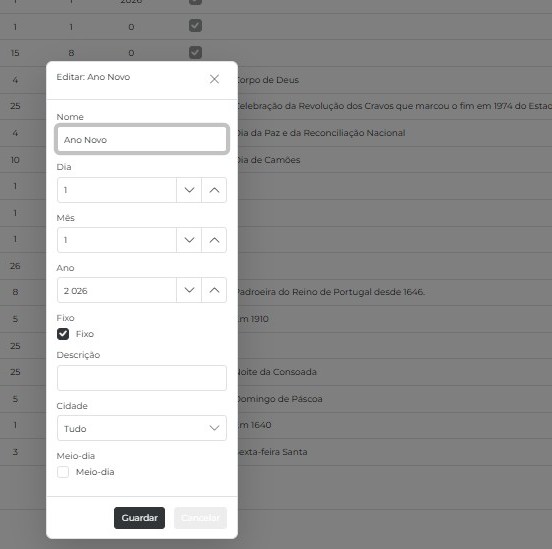
Task: Increase the Ano value
Action: point(214,290)
